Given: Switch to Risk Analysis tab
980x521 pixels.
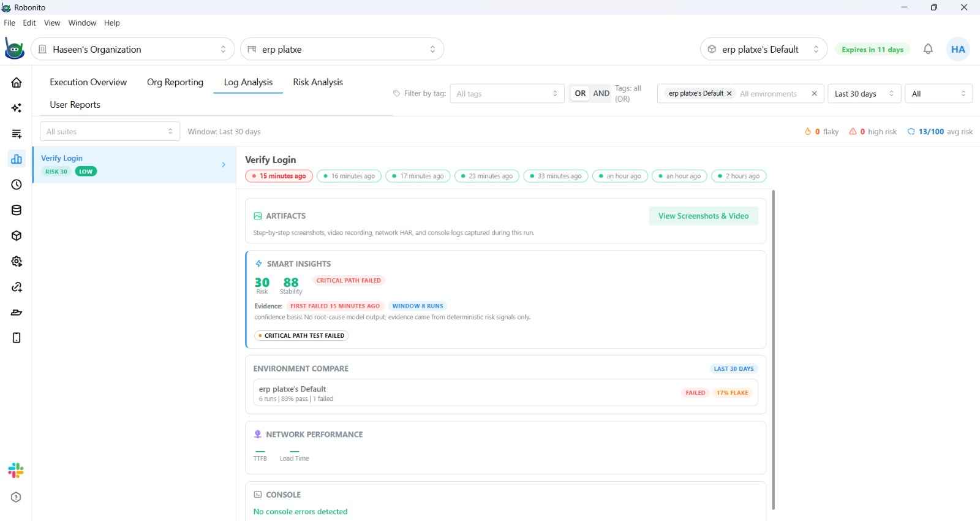Looking at the screenshot, I should [x=318, y=82].
